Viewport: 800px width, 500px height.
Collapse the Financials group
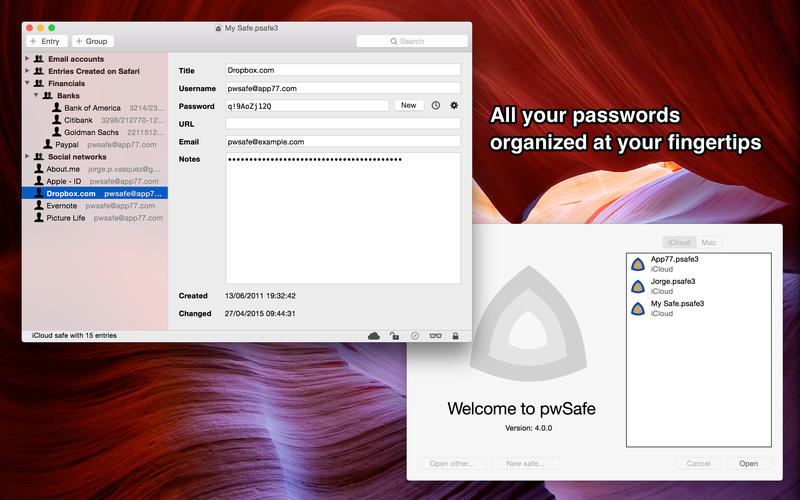[28, 84]
